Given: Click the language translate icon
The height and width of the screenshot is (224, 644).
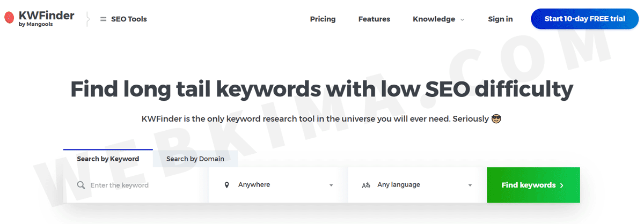Looking at the screenshot, I should [x=366, y=185].
